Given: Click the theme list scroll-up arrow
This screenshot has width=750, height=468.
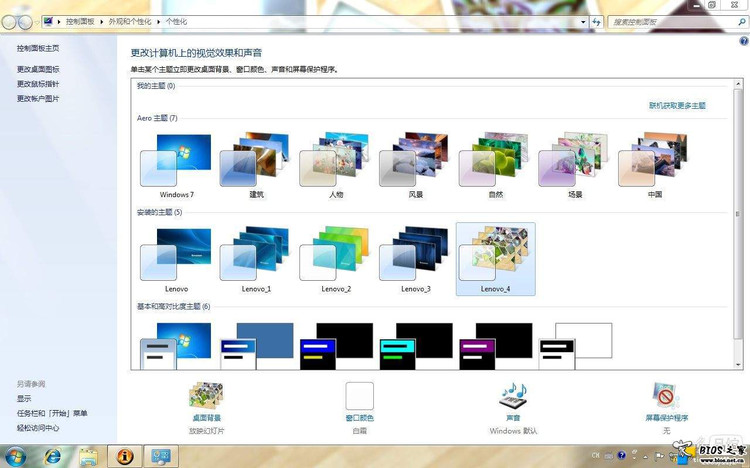Looking at the screenshot, I should 738,84.
